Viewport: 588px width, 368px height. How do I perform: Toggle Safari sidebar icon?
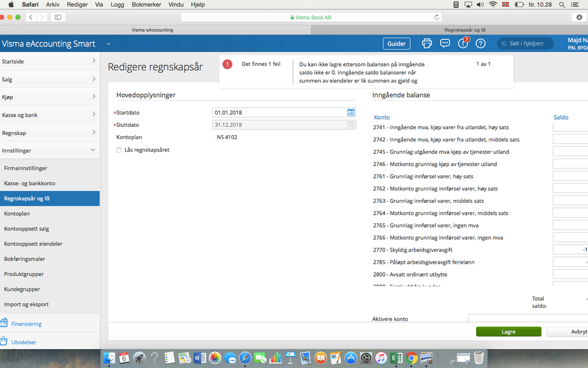tap(58, 17)
